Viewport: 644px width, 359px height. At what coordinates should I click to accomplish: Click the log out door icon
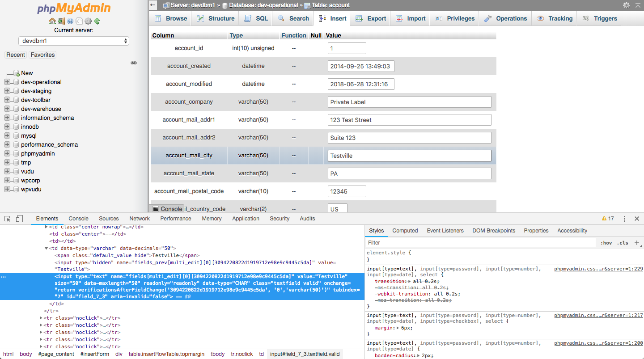pyautogui.click(x=61, y=21)
